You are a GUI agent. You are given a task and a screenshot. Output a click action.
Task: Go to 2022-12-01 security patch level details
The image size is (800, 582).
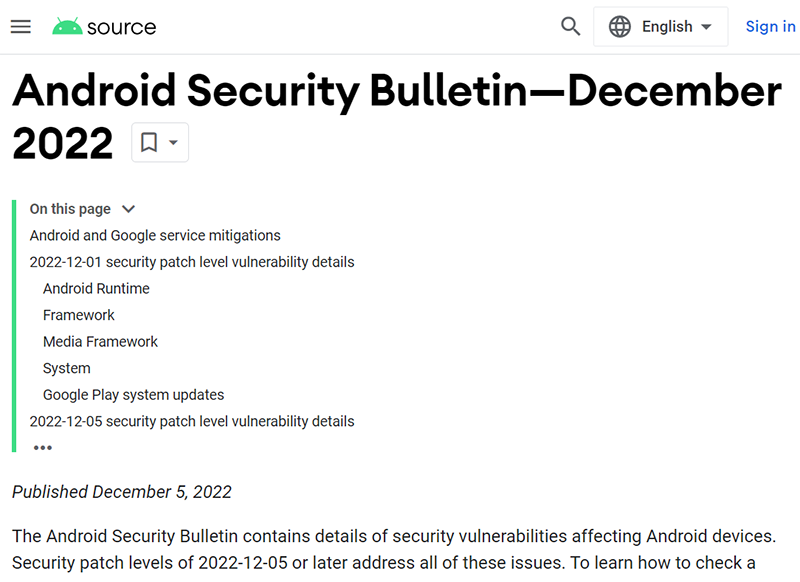(x=192, y=262)
